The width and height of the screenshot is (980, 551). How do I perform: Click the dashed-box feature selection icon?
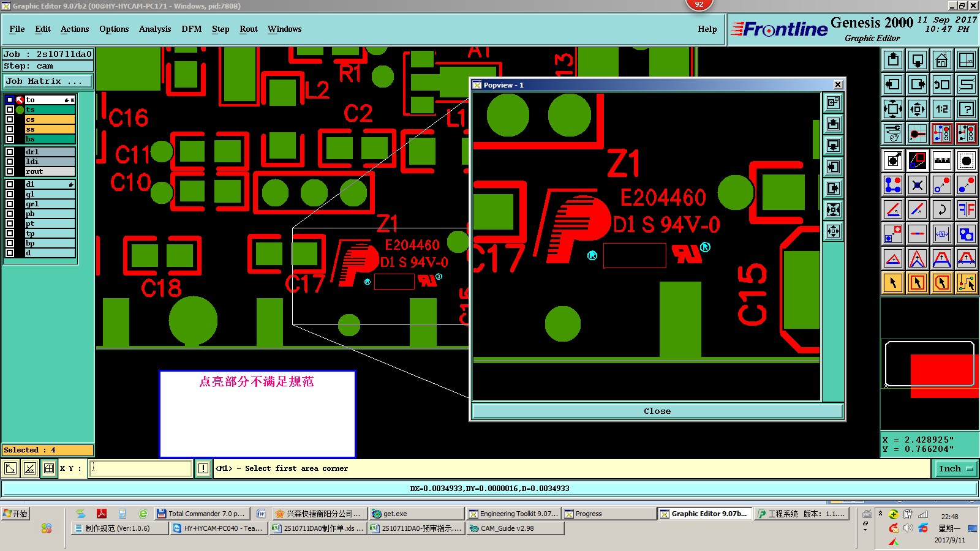[967, 161]
